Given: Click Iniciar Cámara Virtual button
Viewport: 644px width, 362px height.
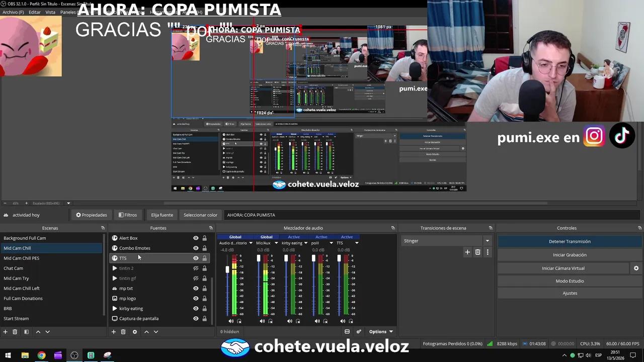Looking at the screenshot, I should point(563,268).
